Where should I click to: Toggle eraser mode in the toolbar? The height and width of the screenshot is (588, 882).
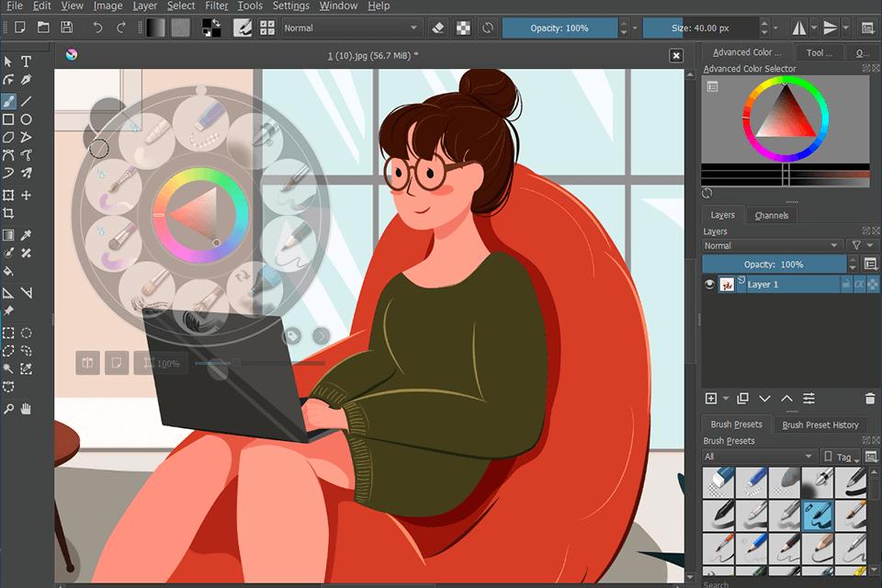pyautogui.click(x=438, y=28)
